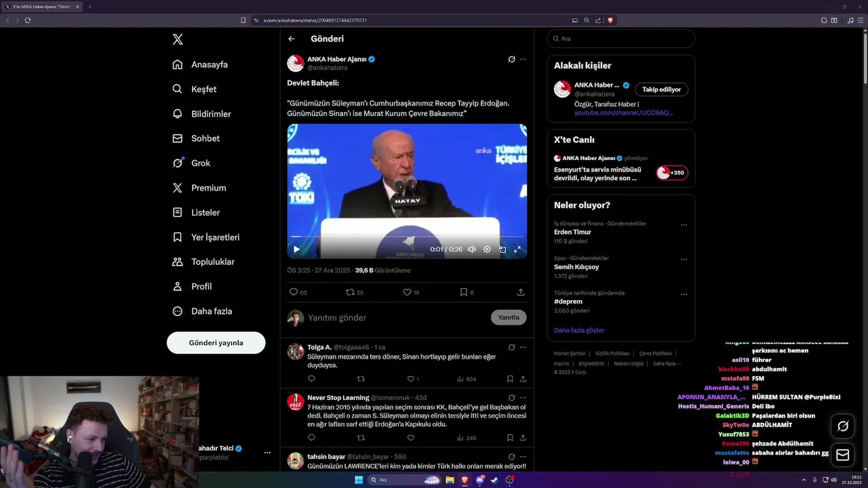Open options for #deprem trend

(x=684, y=294)
